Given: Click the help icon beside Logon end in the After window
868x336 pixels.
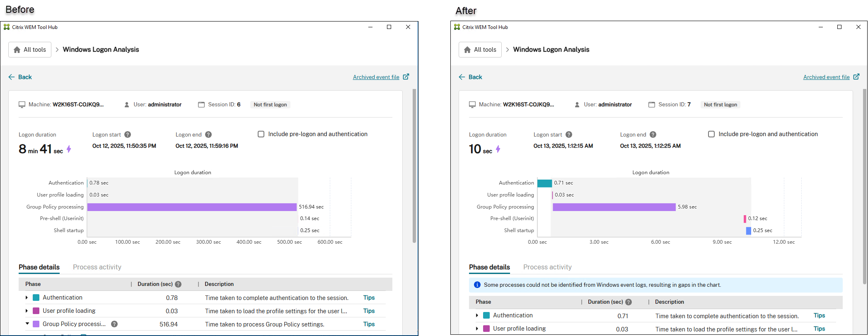Looking at the screenshot, I should click(653, 134).
